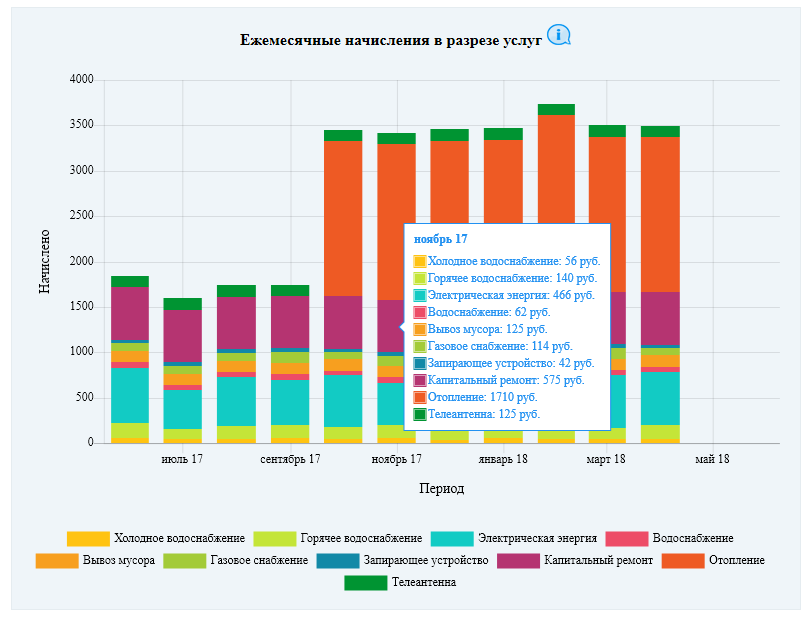This screenshot has width=810, height=620.
Task: Click orange heating segment of tallest bar
Action: click(556, 169)
